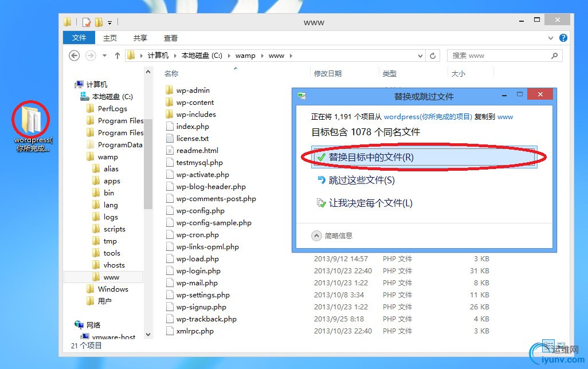588x369 pixels.
Task: Click www destination link in dialog
Action: [x=505, y=117]
